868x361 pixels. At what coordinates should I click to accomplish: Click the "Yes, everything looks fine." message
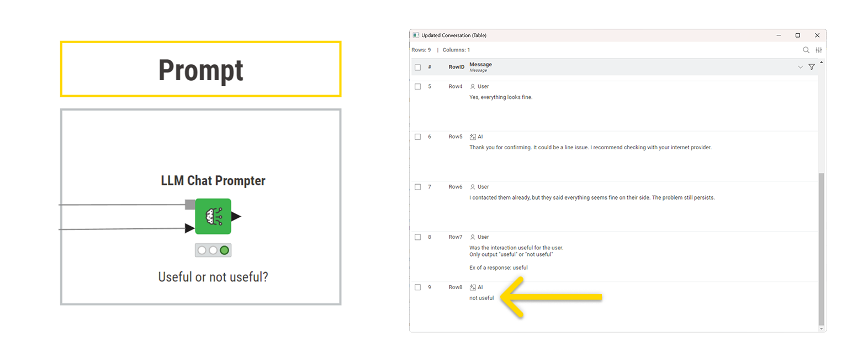tap(501, 97)
